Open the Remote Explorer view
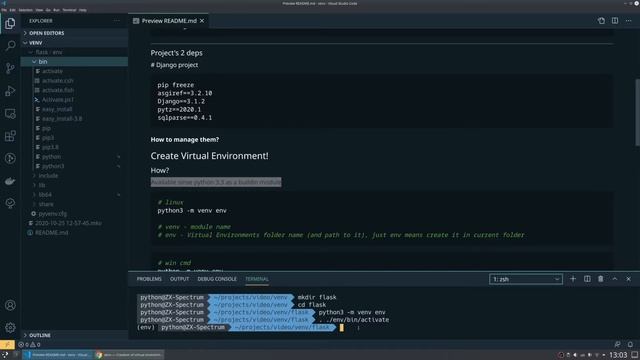Screen dimensions: 640x360 [10, 113]
